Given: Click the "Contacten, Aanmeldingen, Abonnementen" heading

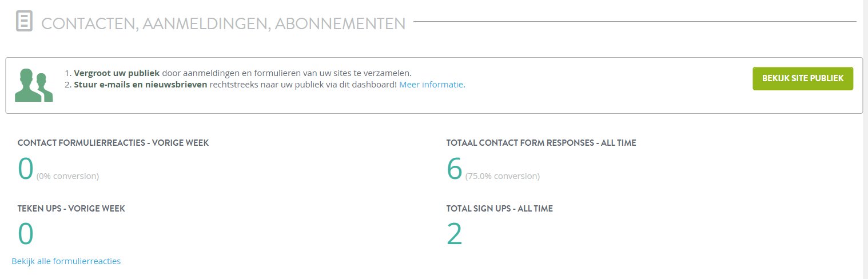Looking at the screenshot, I should click(224, 23).
